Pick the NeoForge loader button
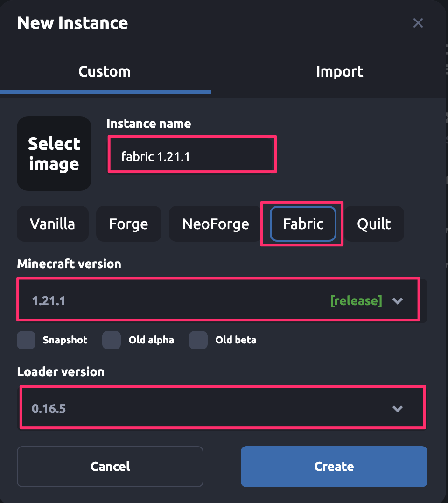This screenshot has height=503, width=448. pos(215,224)
